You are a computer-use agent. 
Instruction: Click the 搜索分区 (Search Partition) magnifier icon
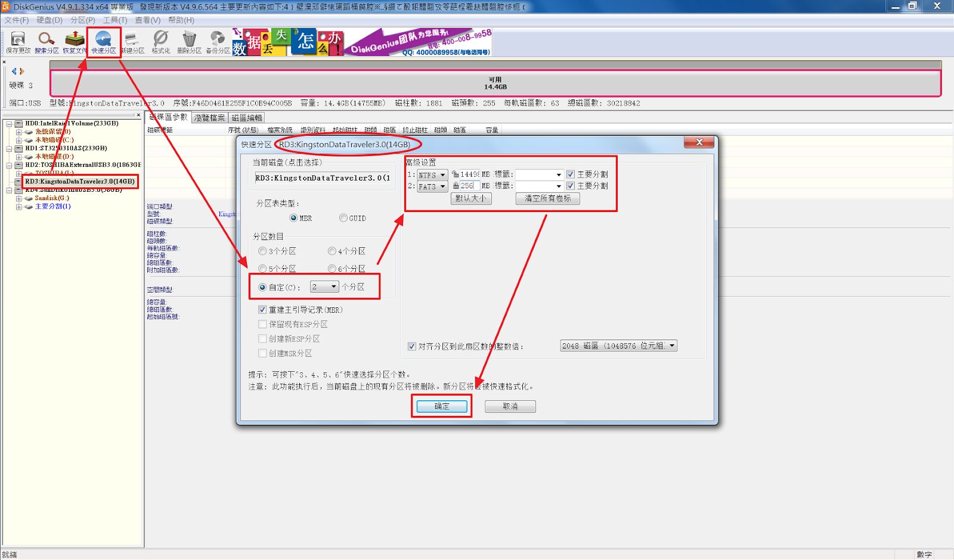coord(46,42)
